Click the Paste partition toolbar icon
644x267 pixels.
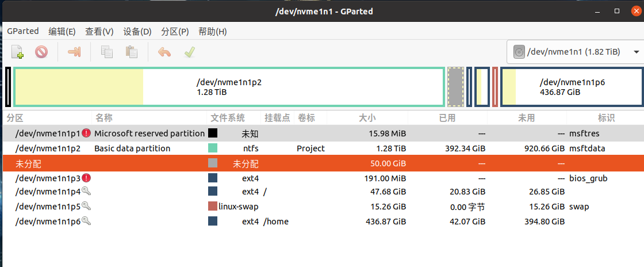coord(132,52)
